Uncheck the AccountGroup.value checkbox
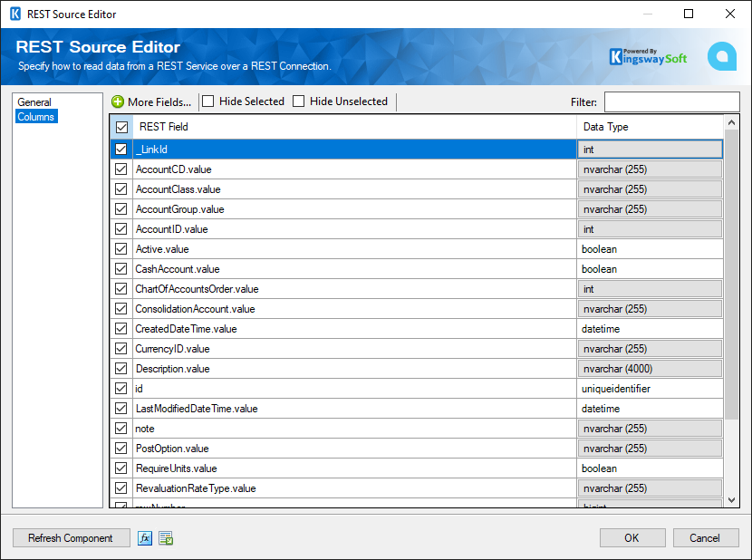The height and width of the screenshot is (560, 752). 121,209
